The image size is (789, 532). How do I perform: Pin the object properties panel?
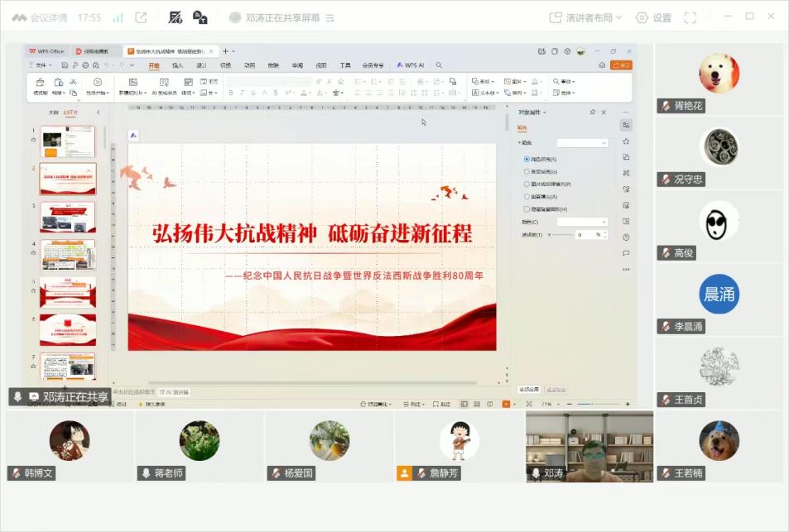tap(592, 112)
